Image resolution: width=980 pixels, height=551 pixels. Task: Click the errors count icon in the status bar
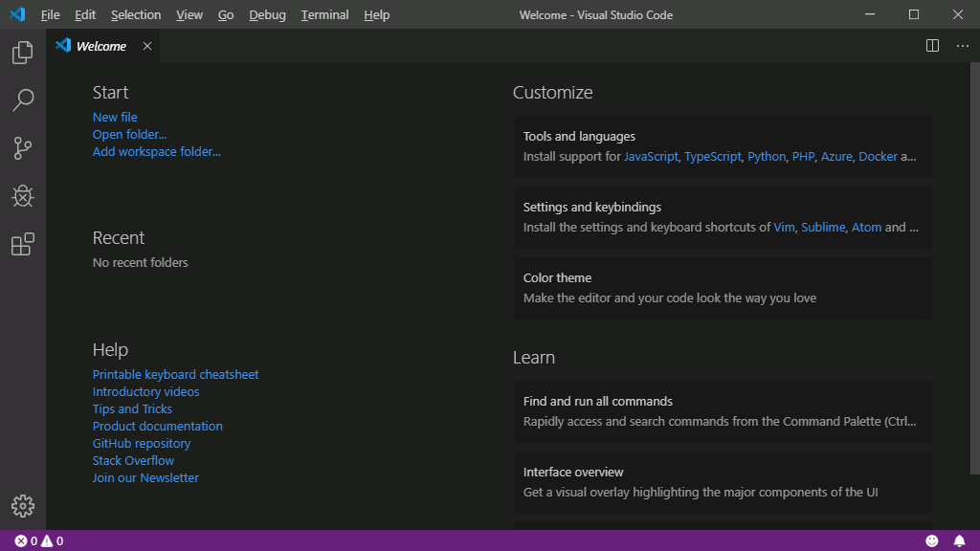(x=21, y=541)
